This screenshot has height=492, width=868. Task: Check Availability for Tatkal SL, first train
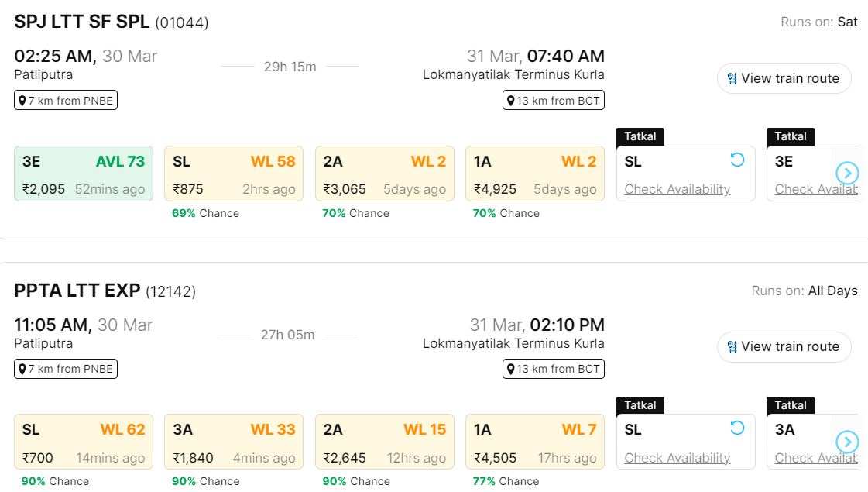678,189
